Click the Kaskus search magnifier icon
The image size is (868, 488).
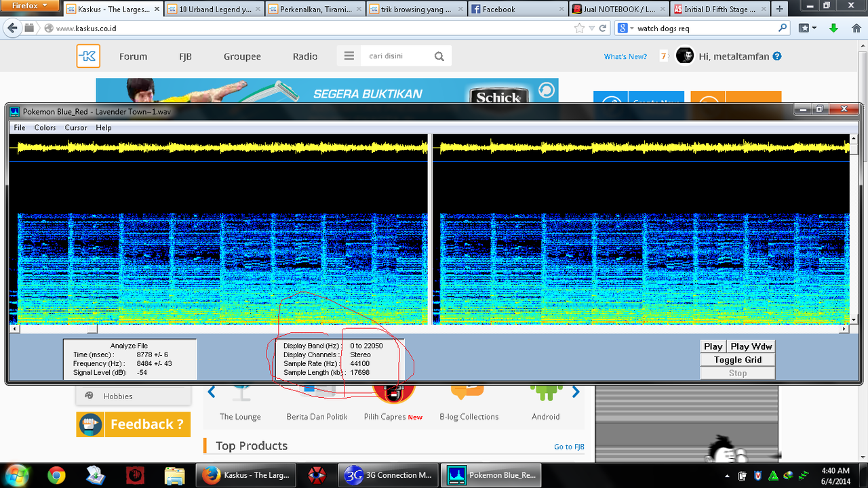click(439, 56)
